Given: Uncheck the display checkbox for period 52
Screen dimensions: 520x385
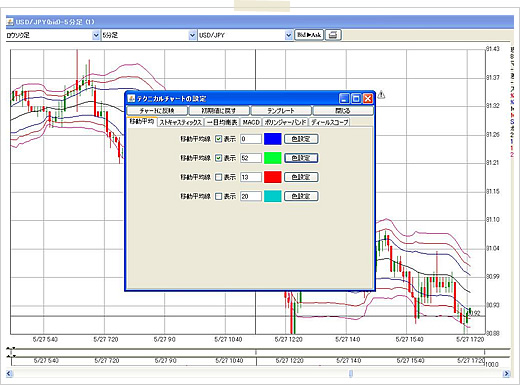Looking at the screenshot, I should coord(218,158).
